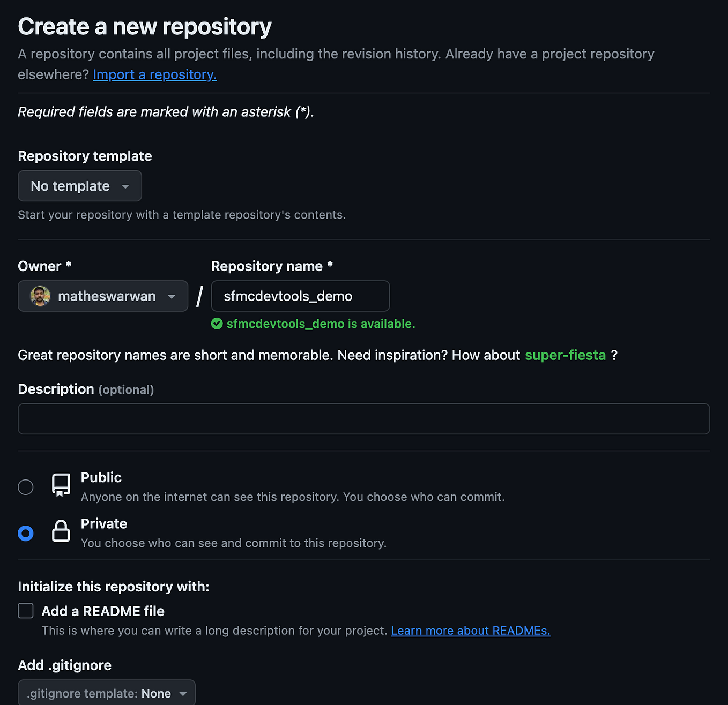Click the Repository name field
728x705 pixels.
point(300,296)
